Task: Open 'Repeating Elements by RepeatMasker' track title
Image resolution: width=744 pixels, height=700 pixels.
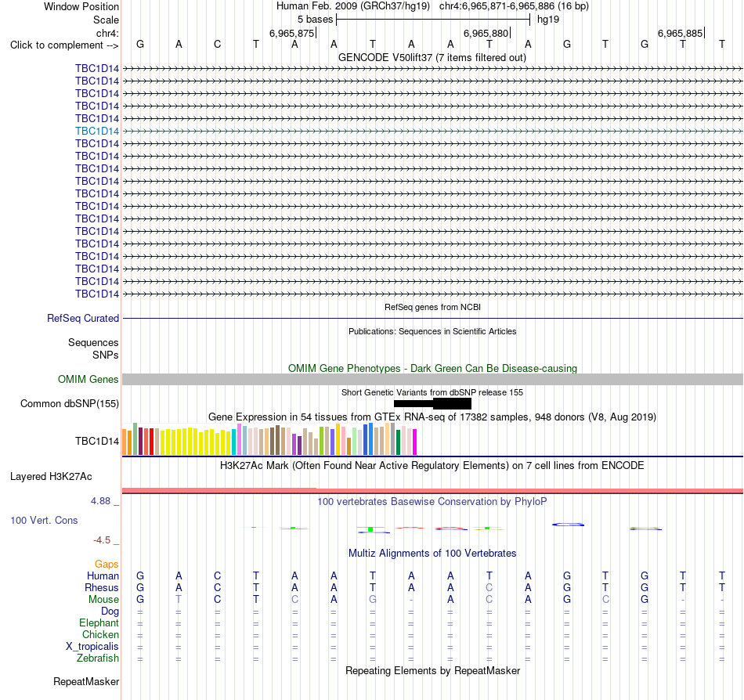Action: click(432, 671)
